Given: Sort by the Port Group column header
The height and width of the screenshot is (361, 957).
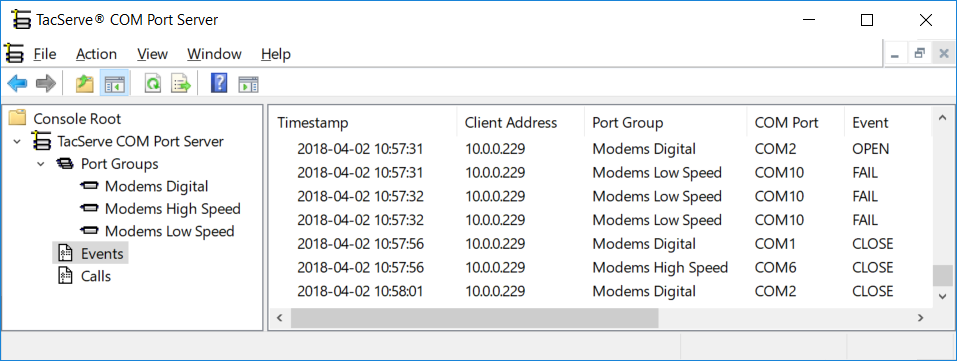Looking at the screenshot, I should coord(665,123).
